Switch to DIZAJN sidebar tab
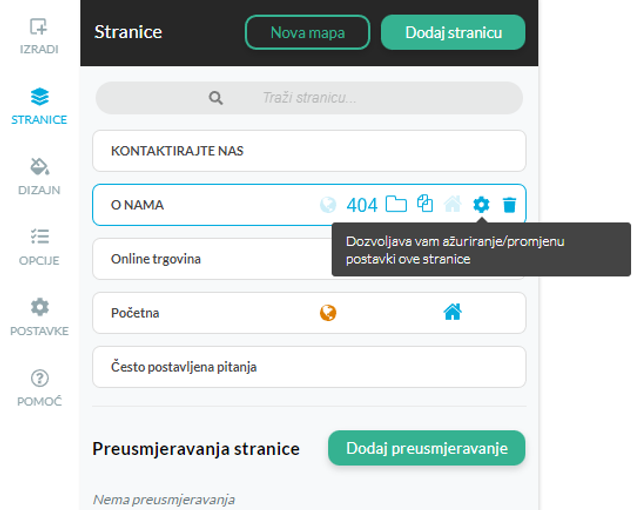Image resolution: width=640 pixels, height=510 pixels. click(39, 177)
